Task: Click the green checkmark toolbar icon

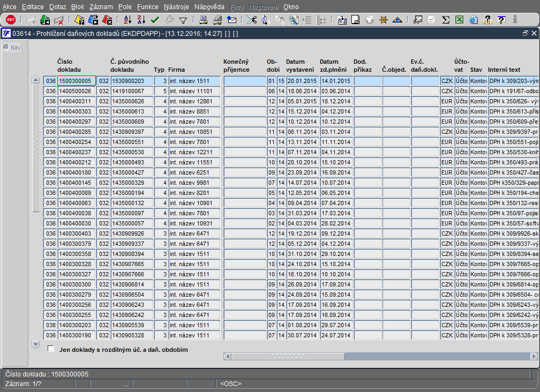Action: pyautogui.click(x=155, y=20)
